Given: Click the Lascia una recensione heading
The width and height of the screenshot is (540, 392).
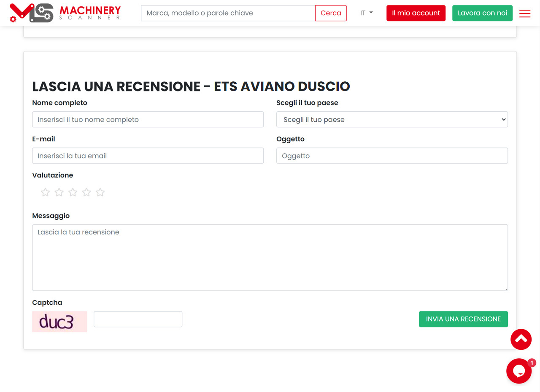Looking at the screenshot, I should coord(191,86).
